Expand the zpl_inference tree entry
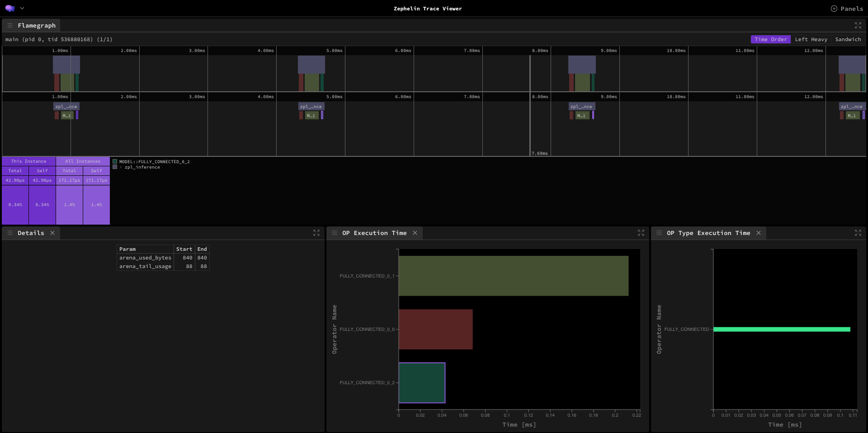868x433 pixels. pos(121,167)
